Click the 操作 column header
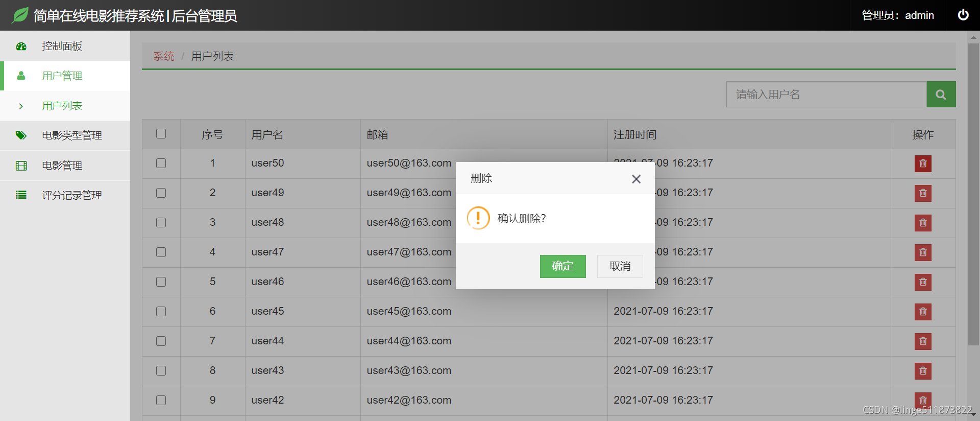This screenshot has height=421, width=980. click(923, 134)
